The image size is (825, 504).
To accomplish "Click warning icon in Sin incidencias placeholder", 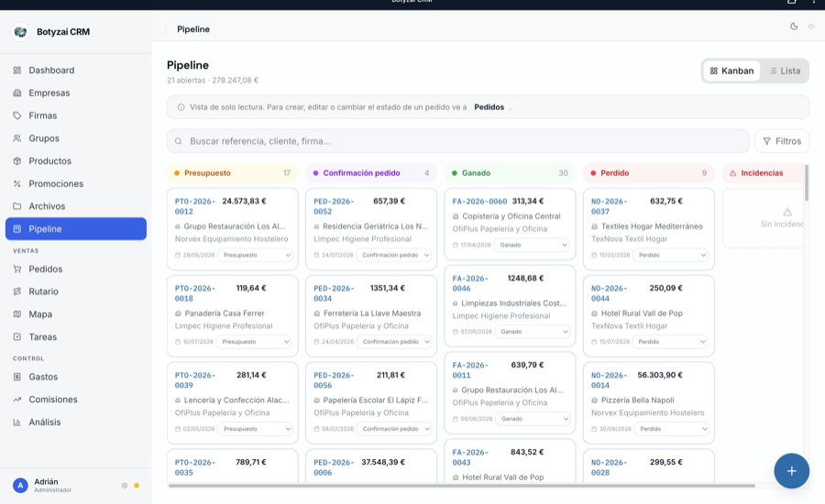I will click(787, 212).
